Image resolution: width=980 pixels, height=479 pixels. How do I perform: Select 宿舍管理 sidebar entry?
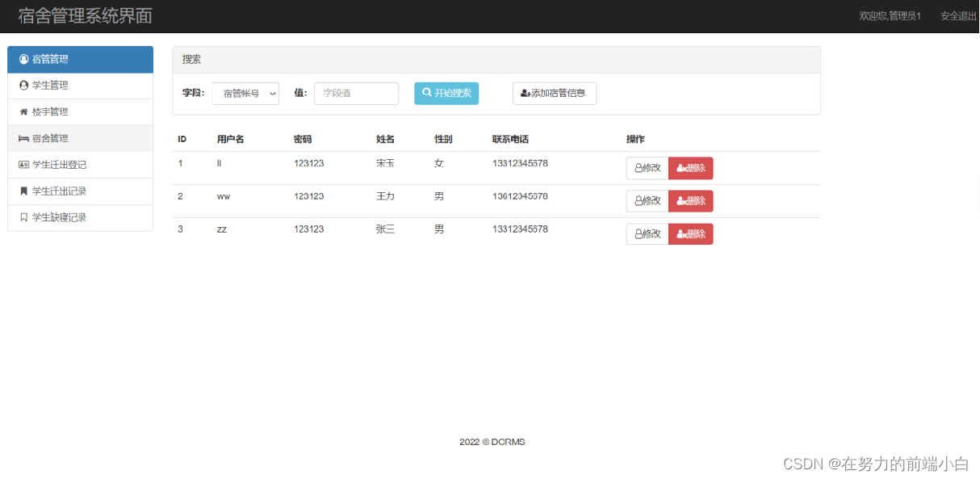[80, 138]
